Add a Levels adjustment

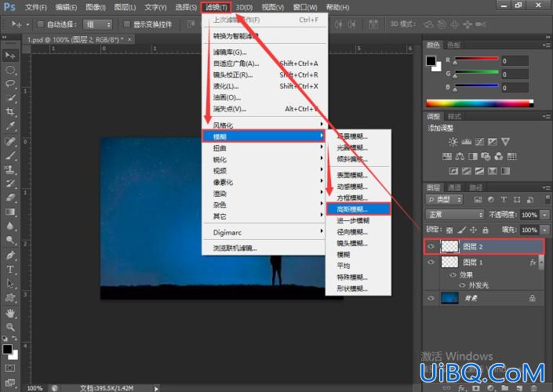[x=466, y=142]
